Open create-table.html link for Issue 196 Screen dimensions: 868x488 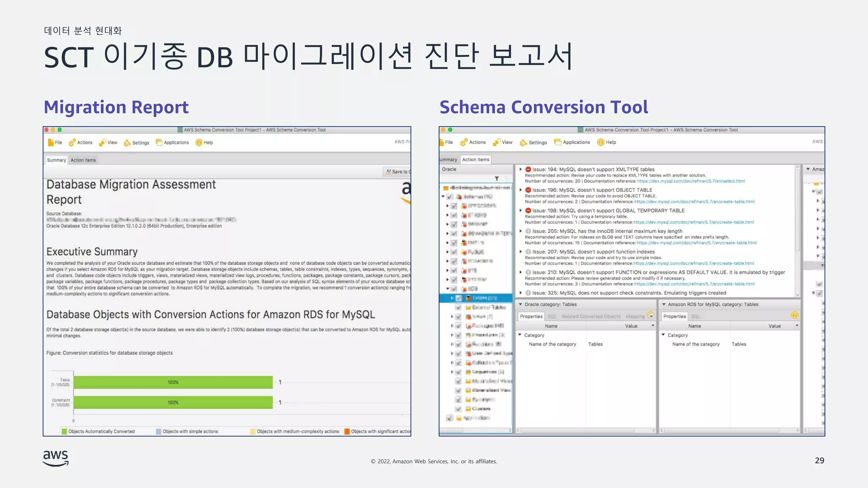coord(694,202)
